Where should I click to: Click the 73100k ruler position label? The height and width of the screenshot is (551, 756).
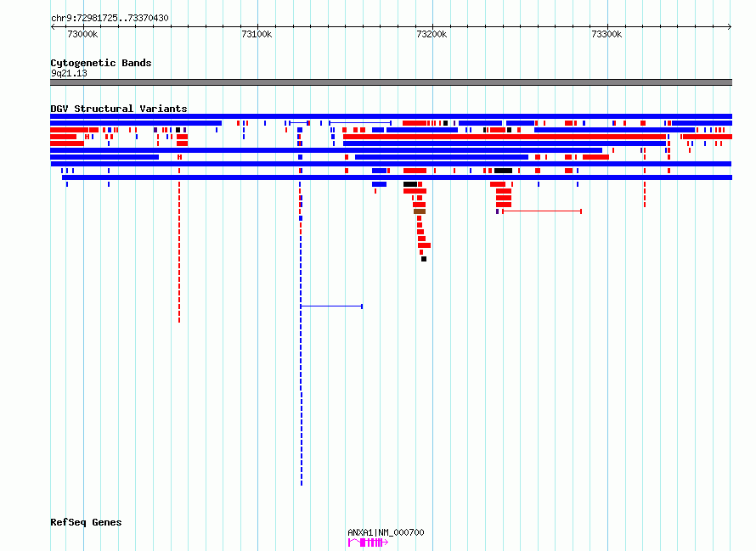click(257, 34)
